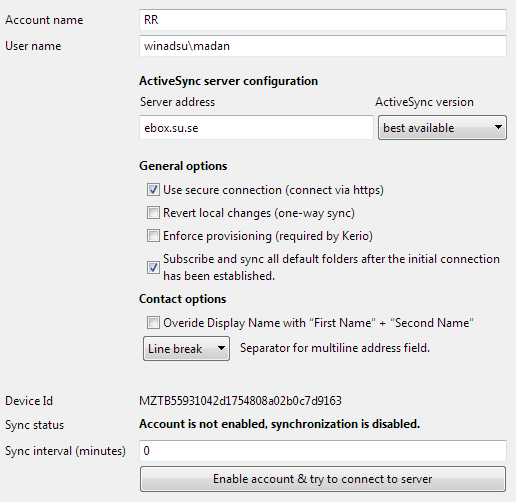516x502 pixels.
Task: Click Separator for multiline address field text
Action: point(335,348)
